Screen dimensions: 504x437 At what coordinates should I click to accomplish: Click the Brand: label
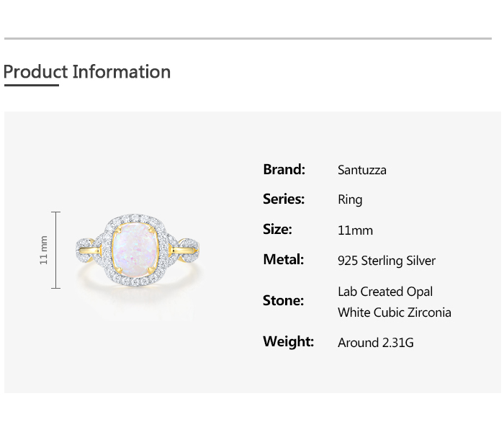click(284, 170)
